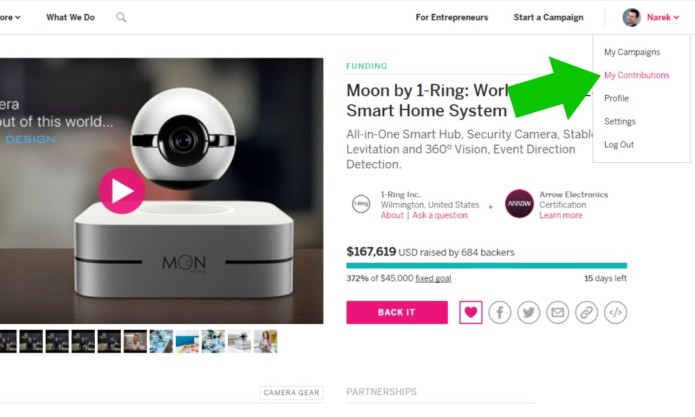Share campaign on Facebook
This screenshot has width=695, height=417.
tap(500, 312)
